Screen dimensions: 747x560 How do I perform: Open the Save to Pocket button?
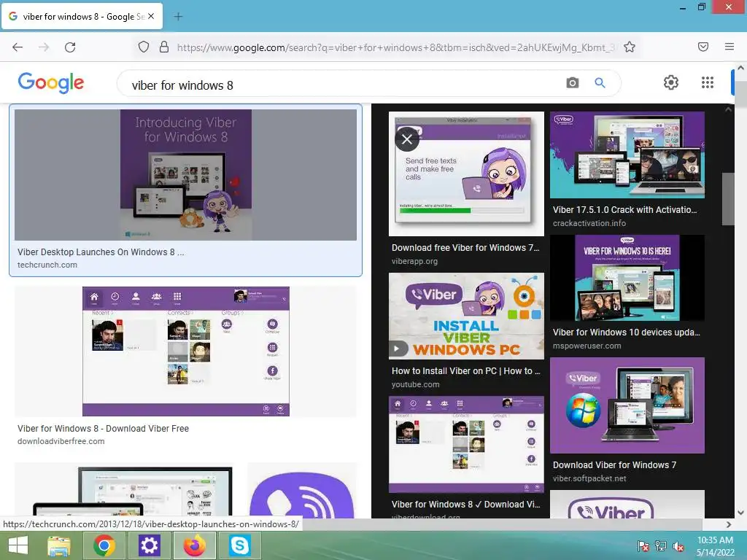coord(703,47)
